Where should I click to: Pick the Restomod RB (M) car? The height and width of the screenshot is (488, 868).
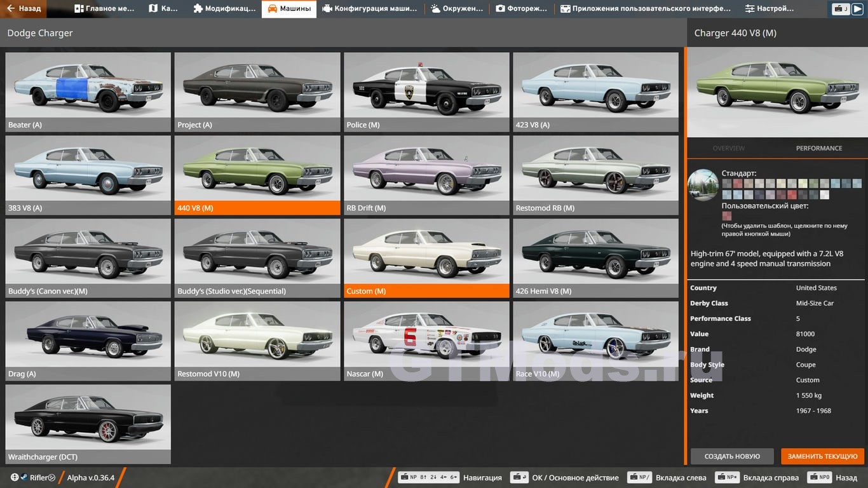595,175
